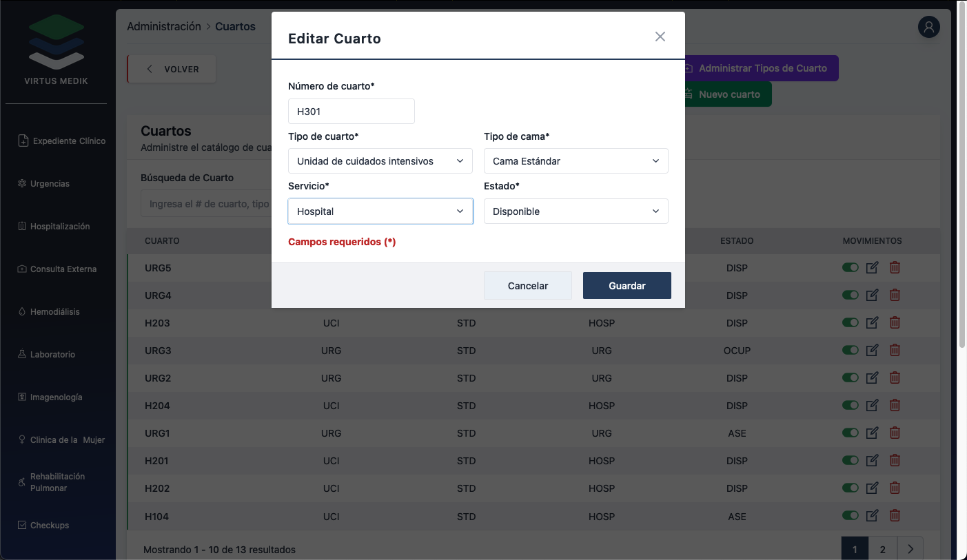Click the edit icon for row H203

click(x=872, y=322)
